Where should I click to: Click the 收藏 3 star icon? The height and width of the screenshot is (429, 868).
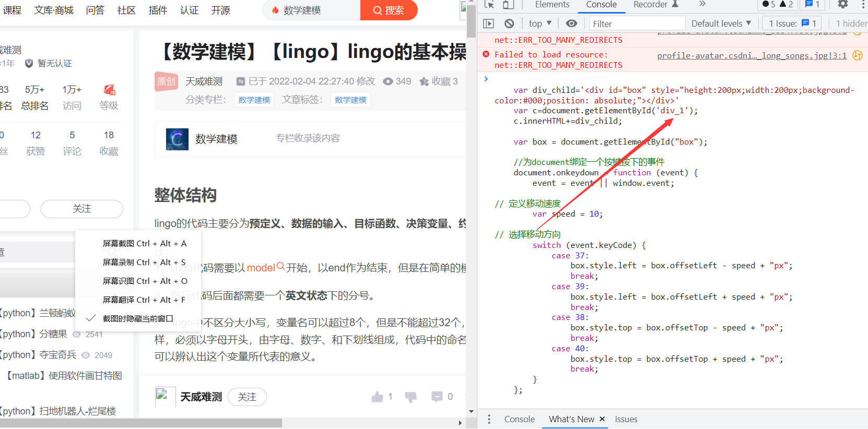coord(424,81)
